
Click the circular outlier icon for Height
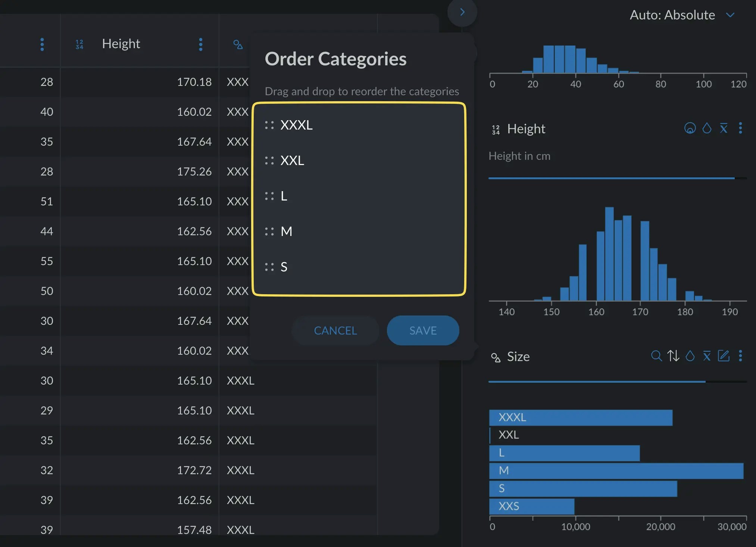point(690,128)
